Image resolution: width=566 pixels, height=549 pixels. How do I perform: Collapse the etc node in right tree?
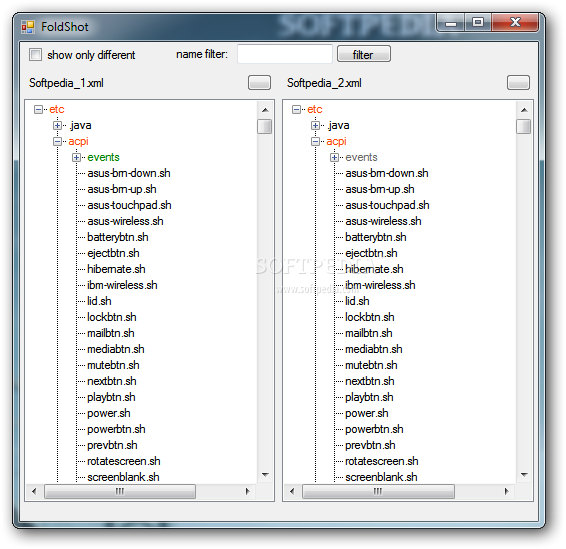(x=296, y=109)
